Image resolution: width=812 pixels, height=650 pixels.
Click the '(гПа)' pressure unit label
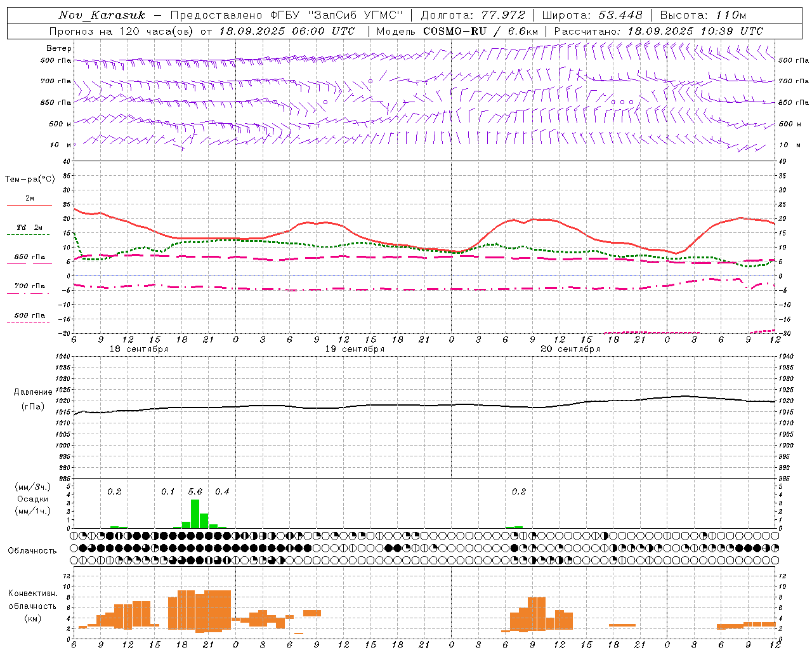(33, 407)
